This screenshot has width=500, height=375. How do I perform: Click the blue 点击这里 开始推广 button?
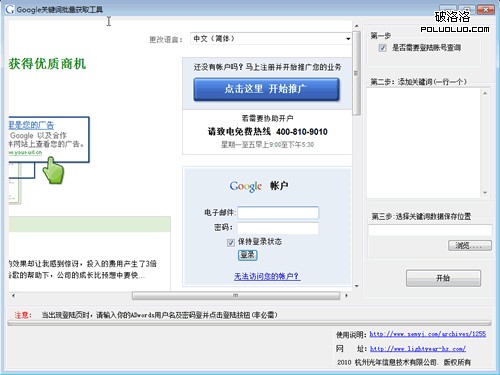point(266,89)
